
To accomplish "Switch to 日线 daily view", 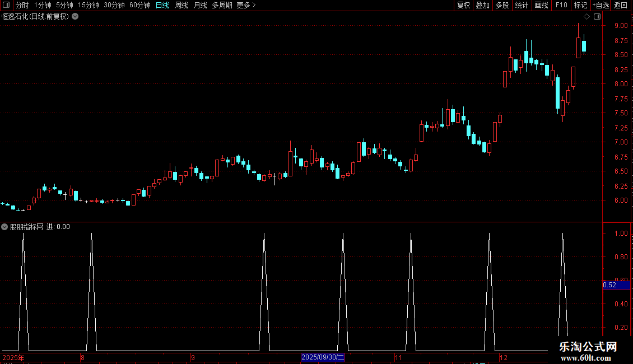I will point(162,5).
